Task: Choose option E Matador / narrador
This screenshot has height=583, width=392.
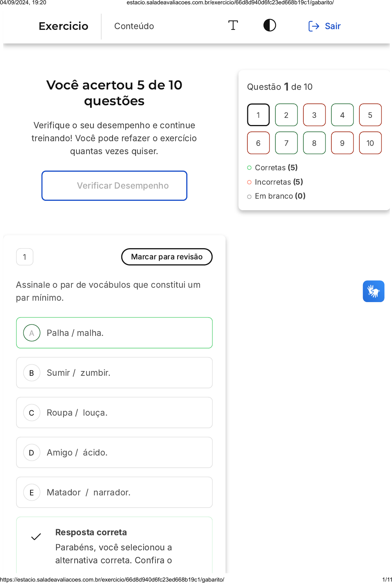Action: [x=115, y=492]
